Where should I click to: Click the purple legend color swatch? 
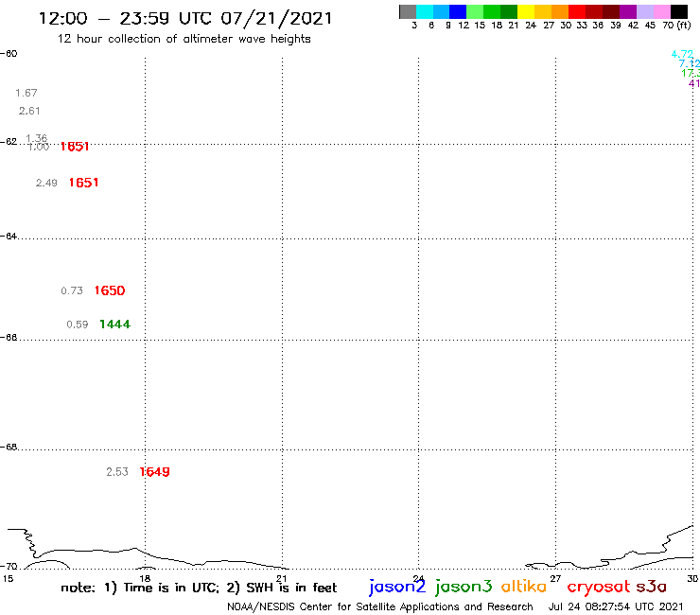(x=628, y=11)
